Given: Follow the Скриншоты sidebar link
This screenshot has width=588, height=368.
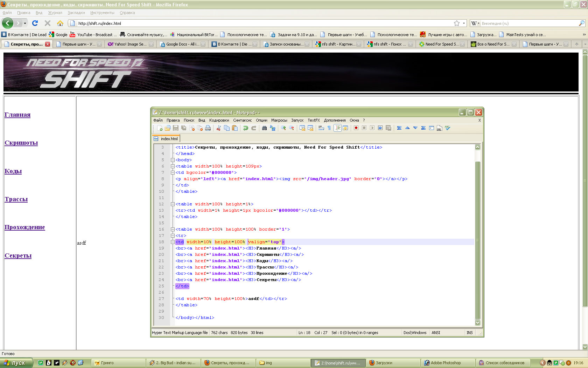Looking at the screenshot, I should [21, 143].
